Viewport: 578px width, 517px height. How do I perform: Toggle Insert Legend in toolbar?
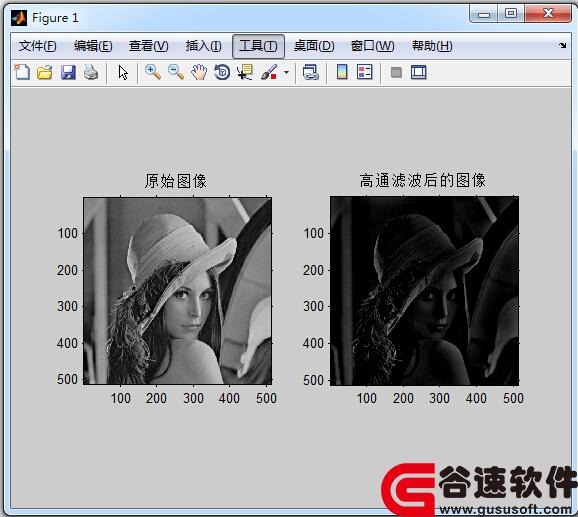point(365,72)
